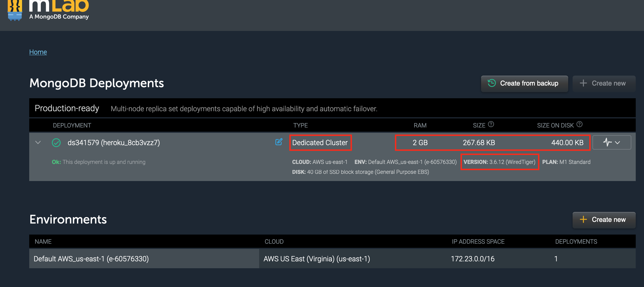Click the Production-ready section heading

tap(67, 108)
